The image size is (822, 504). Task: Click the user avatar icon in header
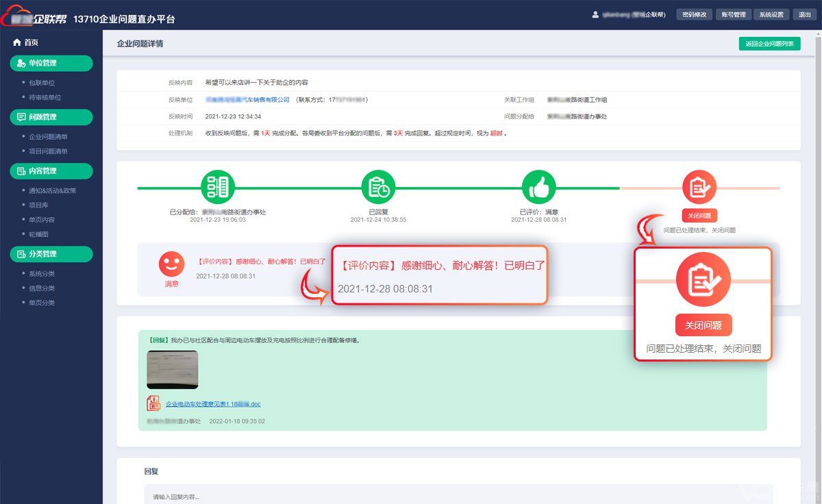595,14
